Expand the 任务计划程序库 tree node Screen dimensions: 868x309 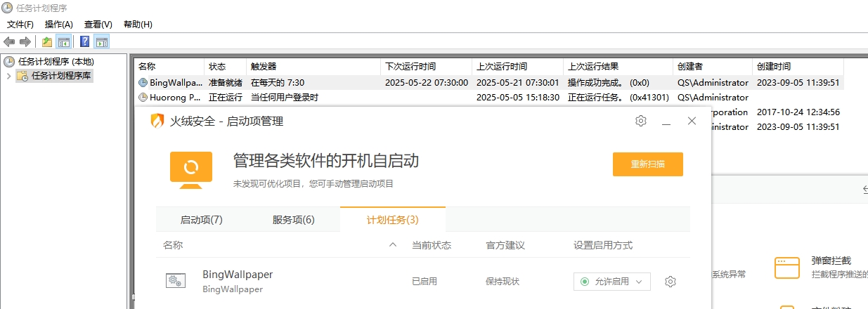[x=8, y=76]
